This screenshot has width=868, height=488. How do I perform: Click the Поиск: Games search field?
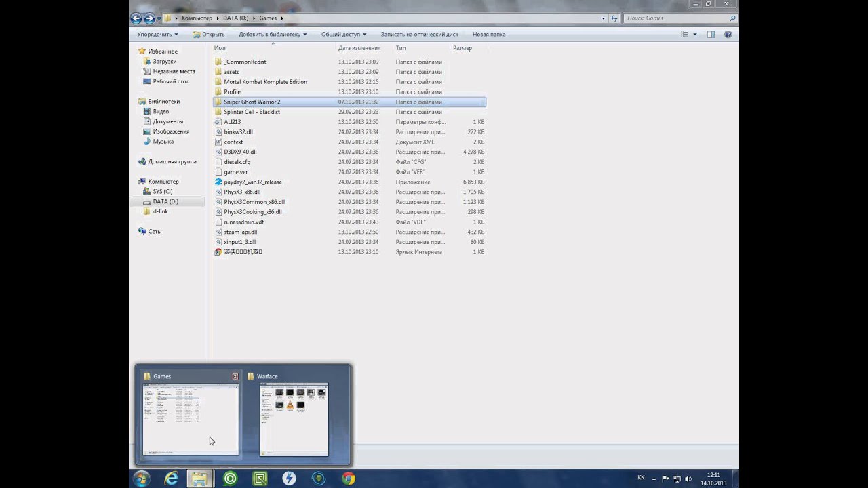tap(680, 18)
